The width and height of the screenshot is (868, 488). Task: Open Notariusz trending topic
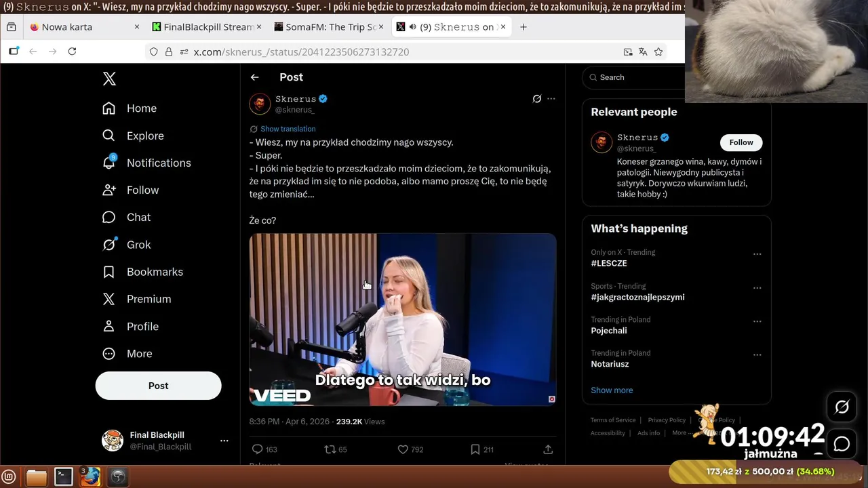click(610, 364)
